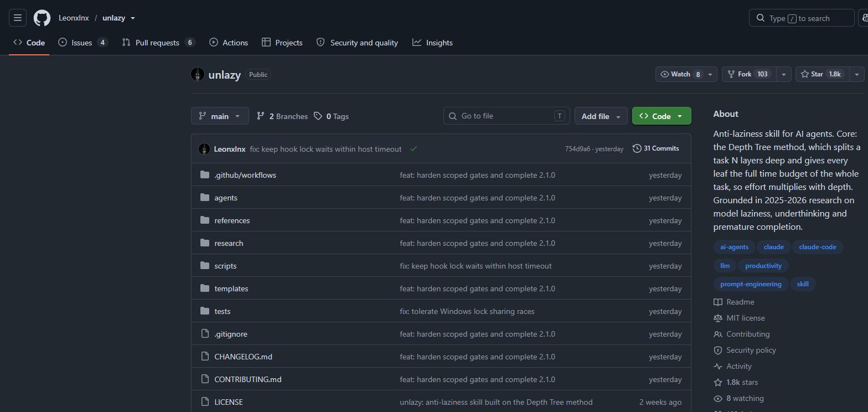Open the LICENSE commit about Depth Tree method
The image size is (868, 412).
click(496, 402)
